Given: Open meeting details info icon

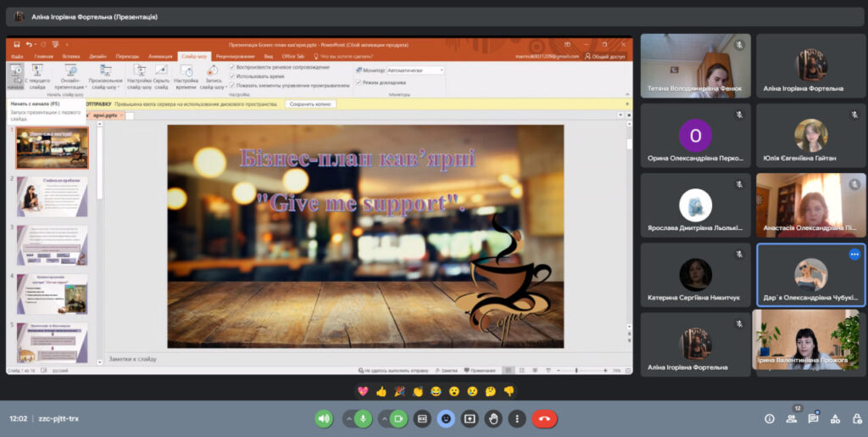Looking at the screenshot, I should click(769, 418).
